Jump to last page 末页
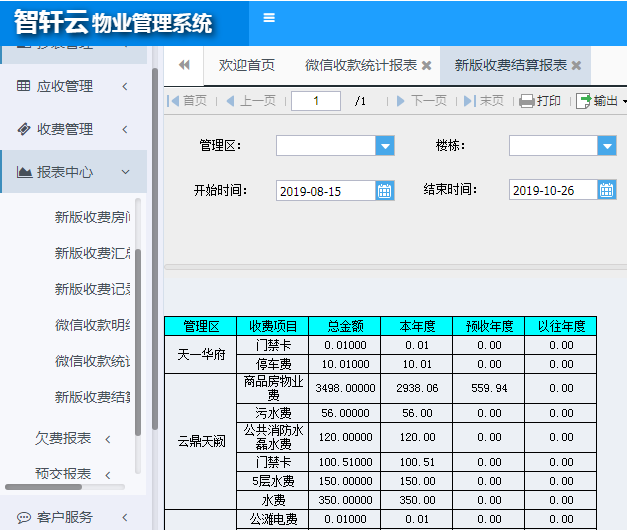This screenshot has width=629, height=530. pos(483,101)
